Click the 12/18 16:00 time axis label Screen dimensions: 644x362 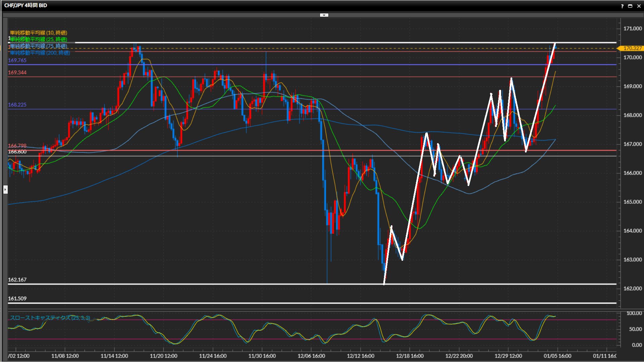pyautogui.click(x=410, y=356)
